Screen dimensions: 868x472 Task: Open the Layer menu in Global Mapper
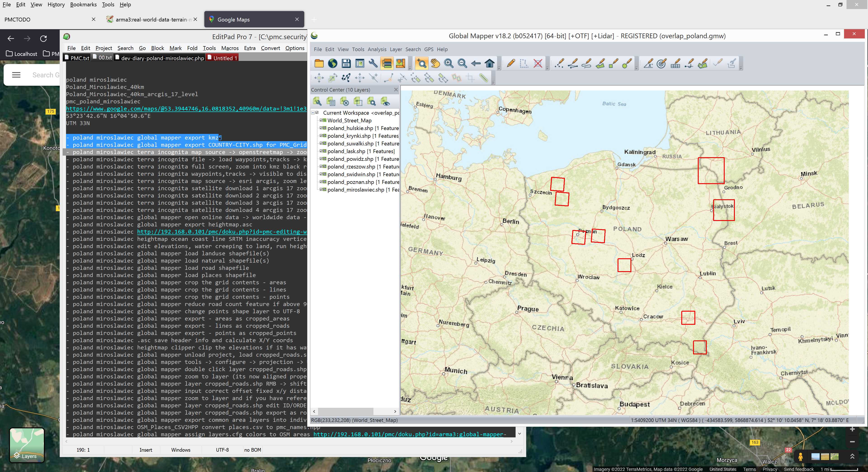[x=396, y=49]
